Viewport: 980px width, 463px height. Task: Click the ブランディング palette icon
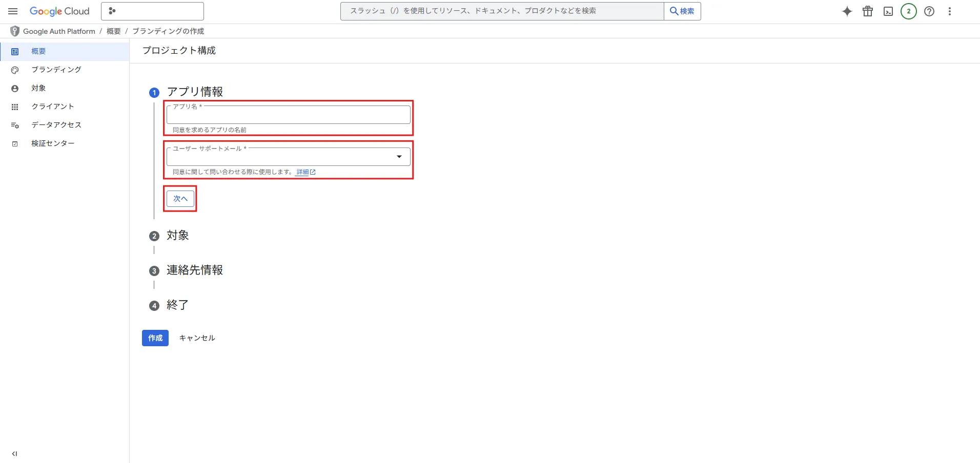point(15,70)
